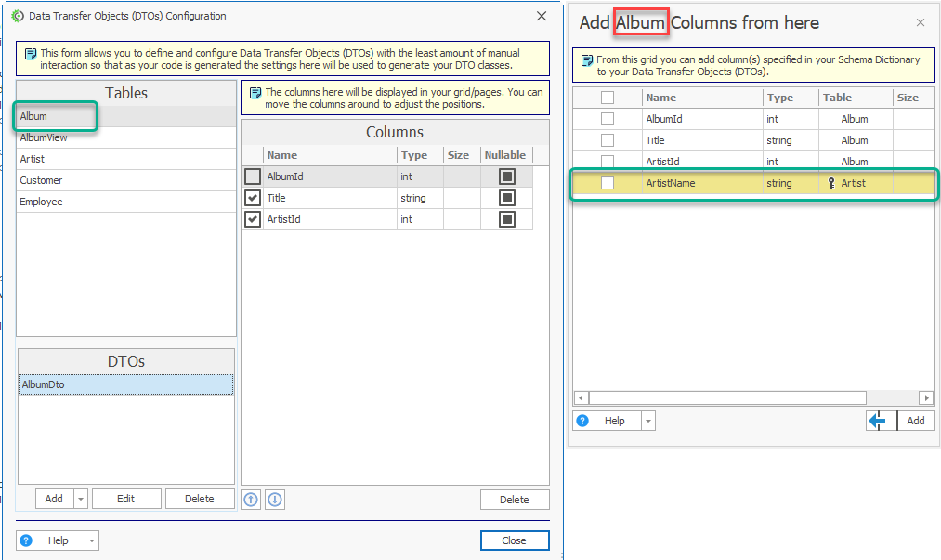Click the Close button
The image size is (941, 560).
tap(515, 540)
